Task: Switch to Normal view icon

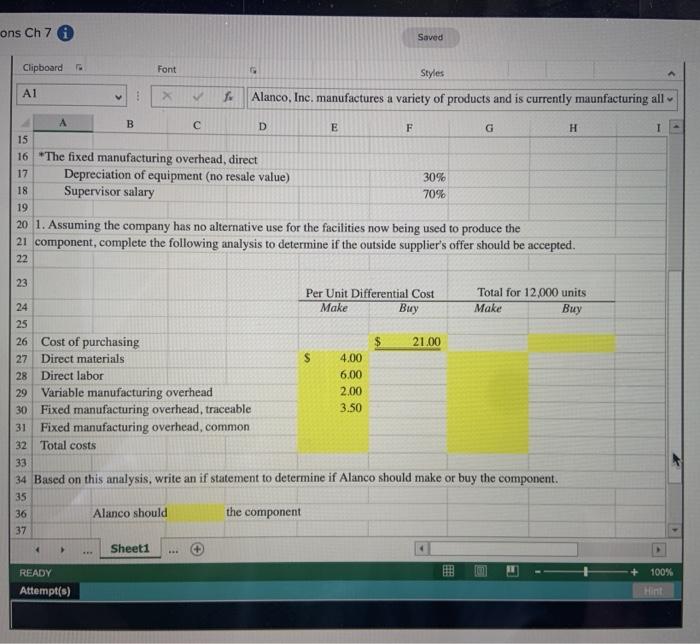Action: [448, 571]
